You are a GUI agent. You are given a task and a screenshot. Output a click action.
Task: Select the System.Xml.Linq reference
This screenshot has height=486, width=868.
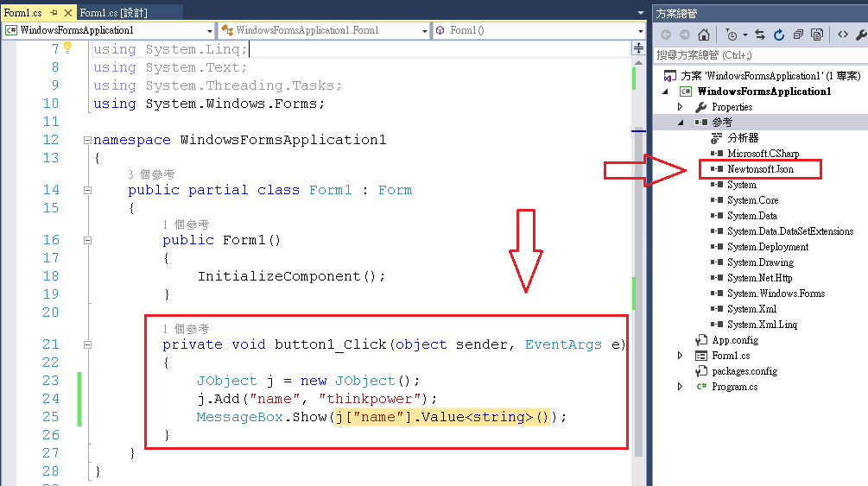click(762, 324)
